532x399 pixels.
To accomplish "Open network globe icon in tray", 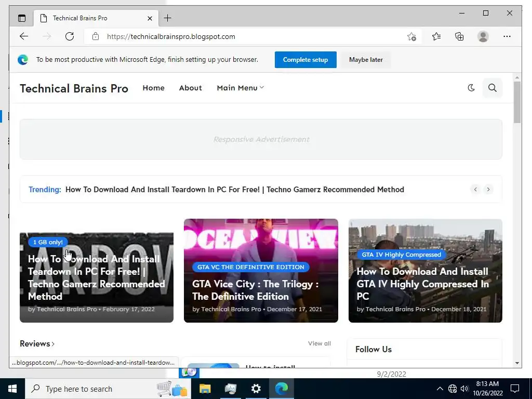I will click(x=453, y=389).
